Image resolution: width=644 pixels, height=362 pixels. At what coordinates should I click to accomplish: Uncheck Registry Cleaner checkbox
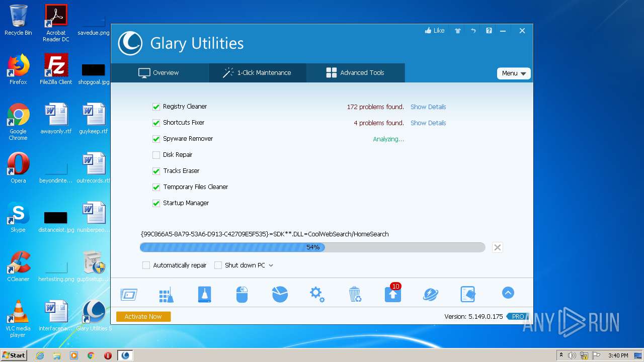pos(156,107)
